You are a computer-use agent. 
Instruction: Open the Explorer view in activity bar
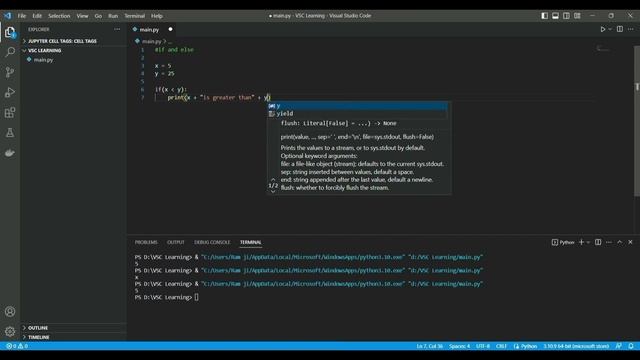[10, 32]
